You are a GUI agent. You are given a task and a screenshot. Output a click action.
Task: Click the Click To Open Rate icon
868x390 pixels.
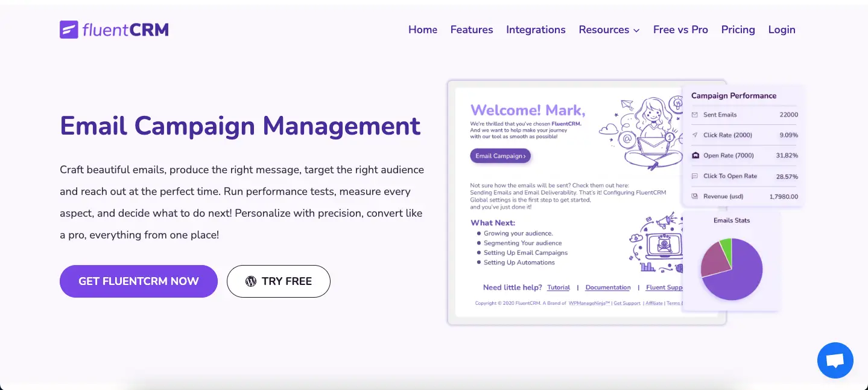point(695,176)
